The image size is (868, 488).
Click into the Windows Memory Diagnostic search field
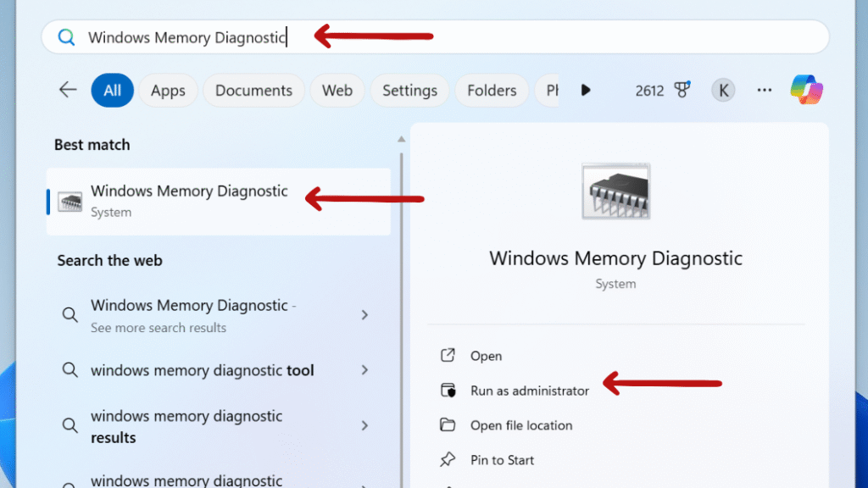click(x=435, y=37)
